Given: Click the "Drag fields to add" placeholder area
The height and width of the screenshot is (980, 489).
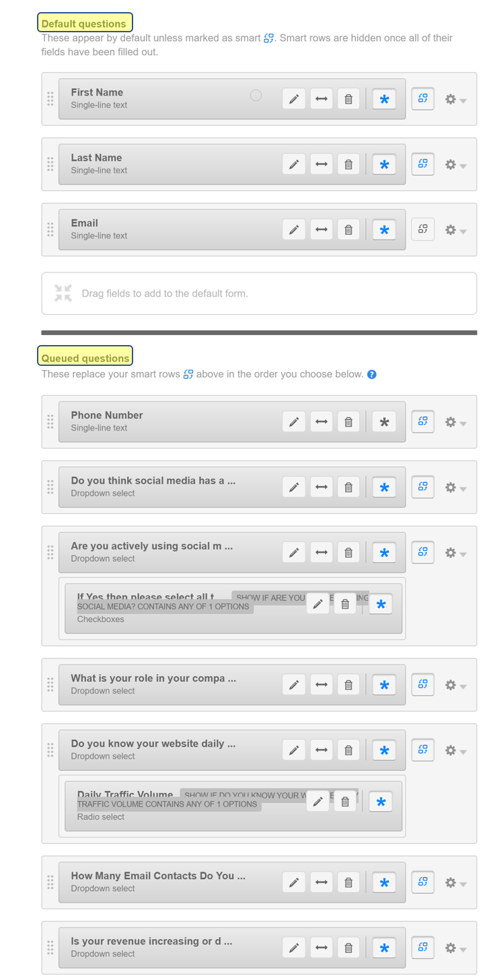Looking at the screenshot, I should [x=258, y=293].
